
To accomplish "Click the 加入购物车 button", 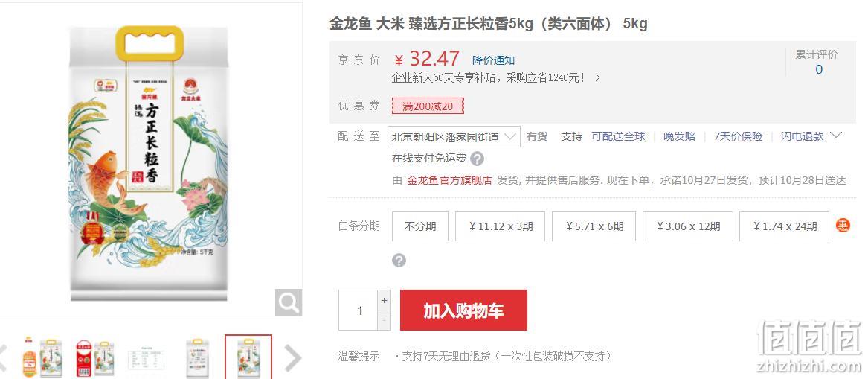I will tap(463, 310).
